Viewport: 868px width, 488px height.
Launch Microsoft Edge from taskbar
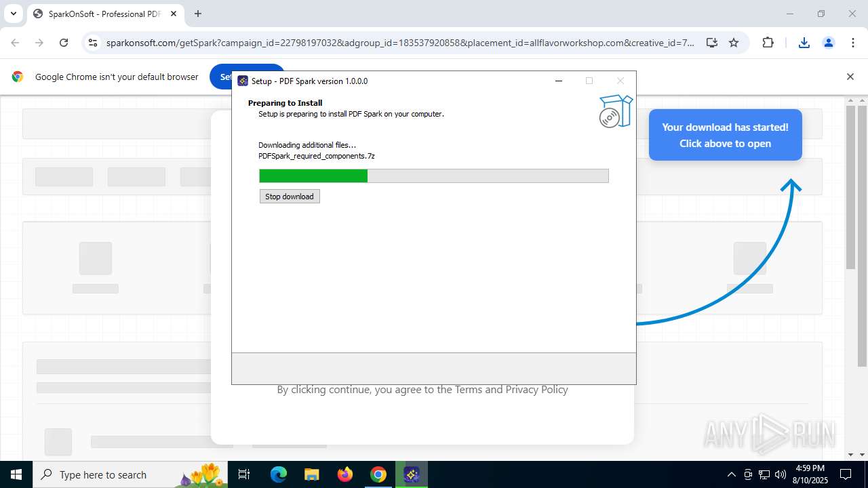tap(279, 474)
